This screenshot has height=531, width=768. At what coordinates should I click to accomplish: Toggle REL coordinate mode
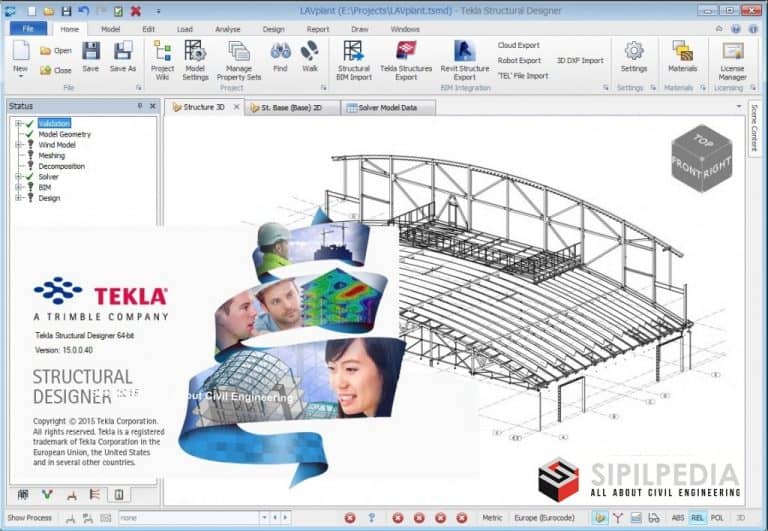pos(697,518)
